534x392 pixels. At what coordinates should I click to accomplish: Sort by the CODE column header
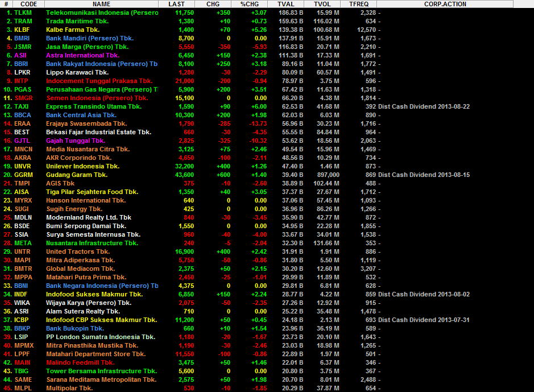pyautogui.click(x=28, y=4)
